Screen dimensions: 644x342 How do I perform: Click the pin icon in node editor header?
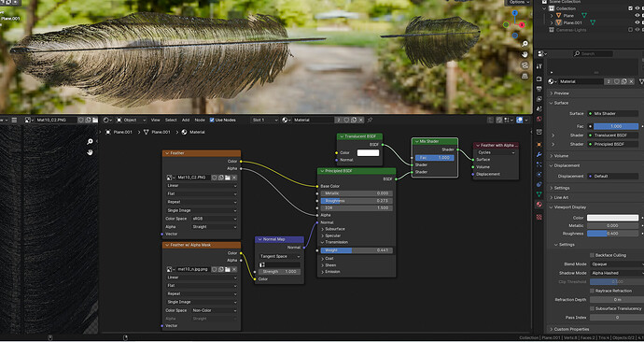coord(370,120)
